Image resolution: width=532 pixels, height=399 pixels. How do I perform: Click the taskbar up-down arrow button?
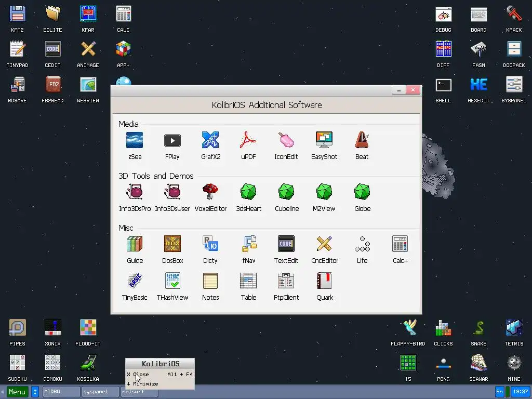[x=35, y=392]
